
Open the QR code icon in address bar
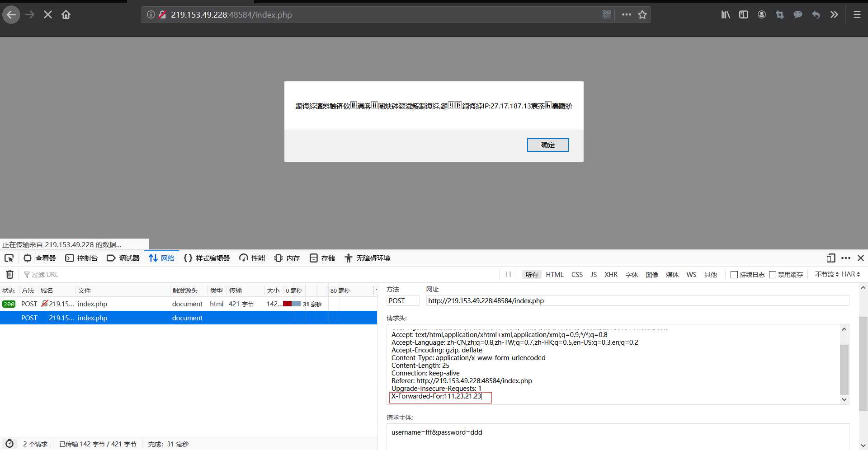pyautogui.click(x=607, y=15)
